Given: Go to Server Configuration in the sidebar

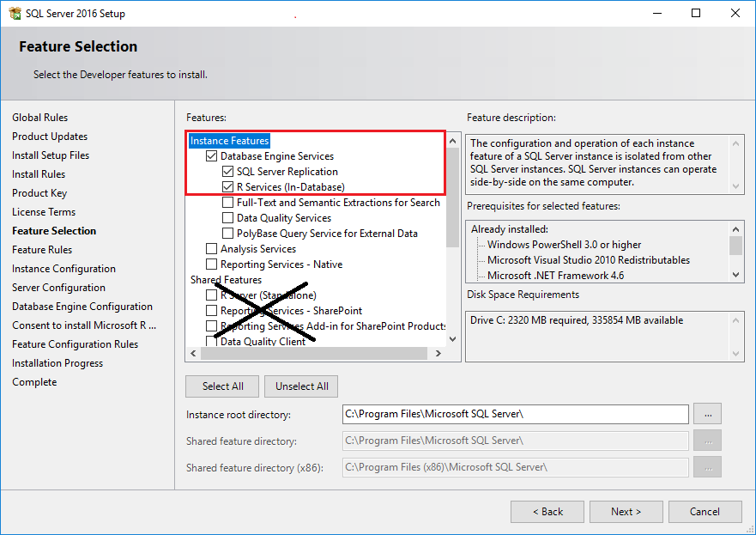Looking at the screenshot, I should 58,287.
